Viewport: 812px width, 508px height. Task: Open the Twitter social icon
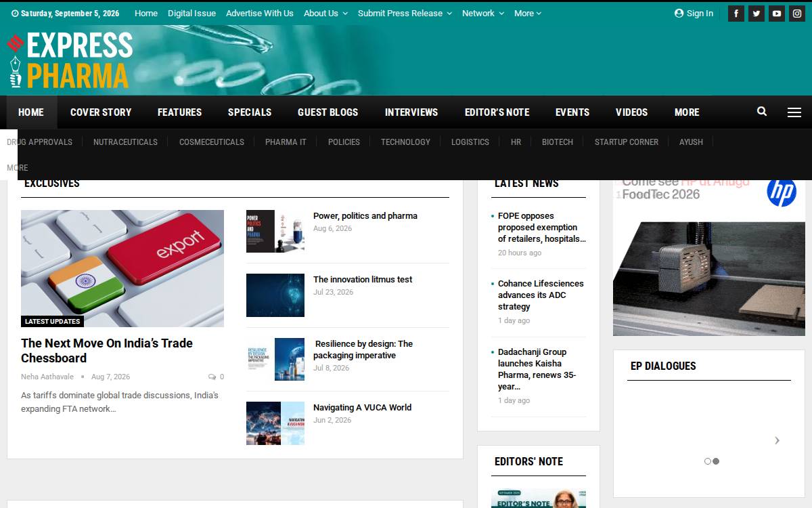pyautogui.click(x=757, y=14)
